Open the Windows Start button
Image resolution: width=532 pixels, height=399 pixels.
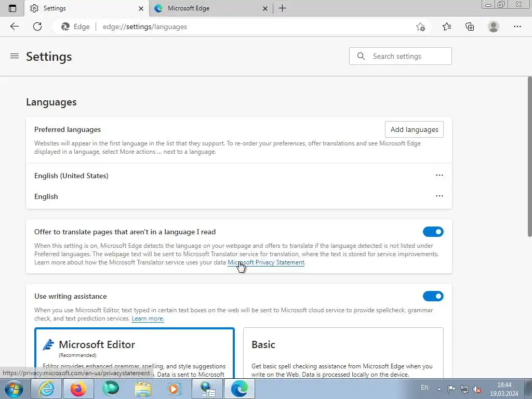(x=14, y=389)
